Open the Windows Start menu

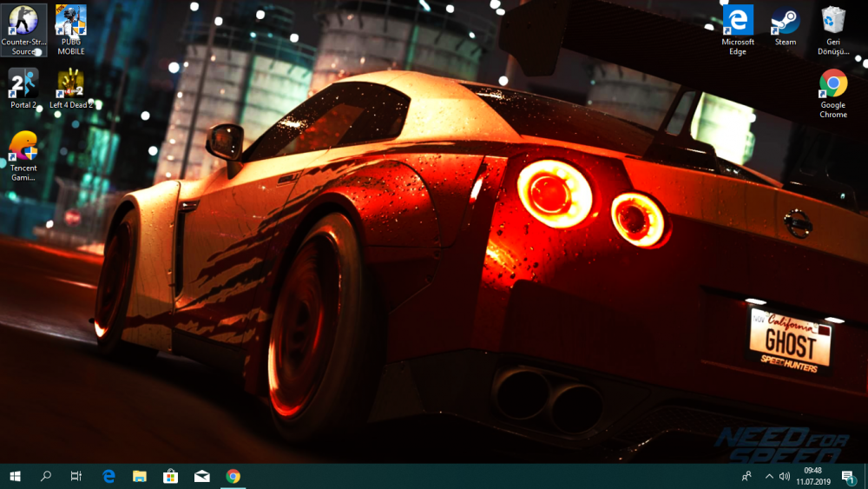[x=15, y=476]
